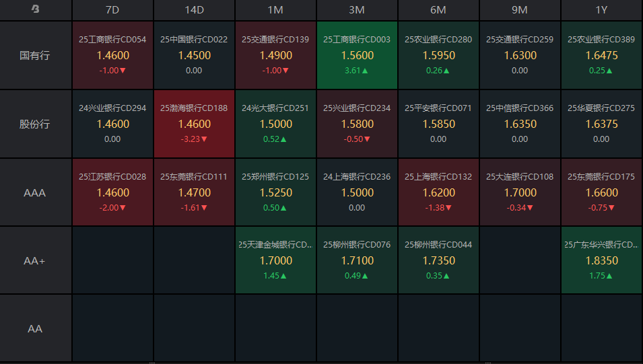Open the 25大连银行CD108 cell
Viewport: 643px width, 364px height.
[x=520, y=192]
